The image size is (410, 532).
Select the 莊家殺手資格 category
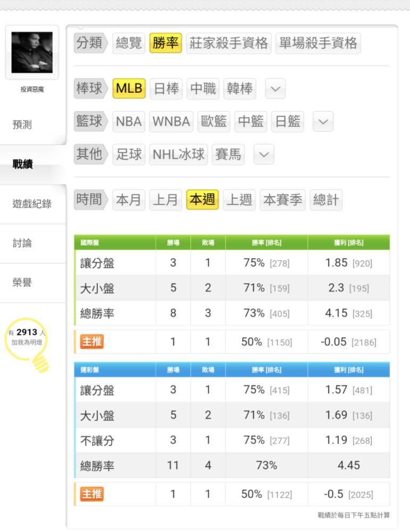[x=228, y=44]
